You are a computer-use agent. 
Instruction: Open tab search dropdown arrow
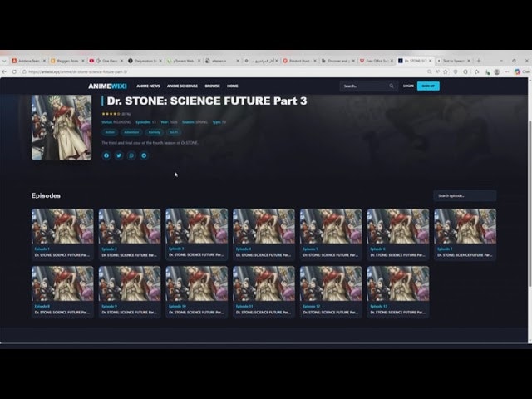pos(4,61)
